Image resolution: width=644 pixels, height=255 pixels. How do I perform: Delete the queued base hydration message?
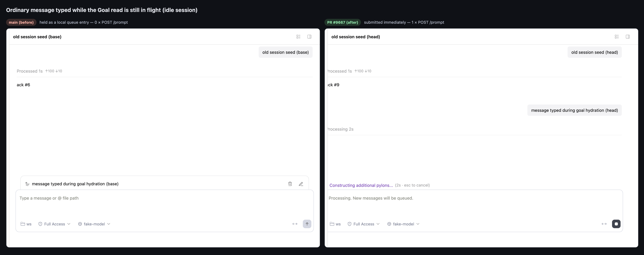coord(290,184)
